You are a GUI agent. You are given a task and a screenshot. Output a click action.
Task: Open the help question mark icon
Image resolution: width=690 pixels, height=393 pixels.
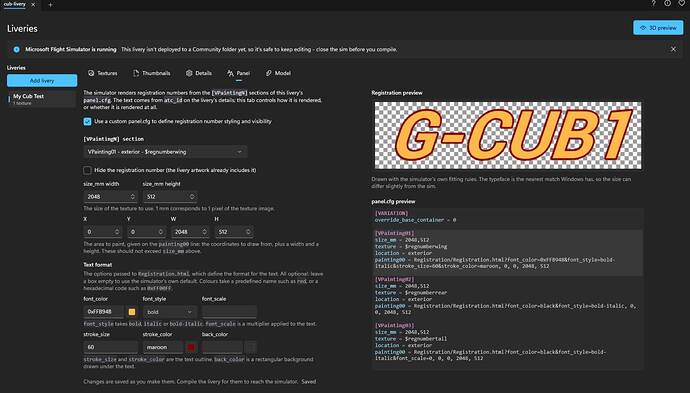point(653,4)
